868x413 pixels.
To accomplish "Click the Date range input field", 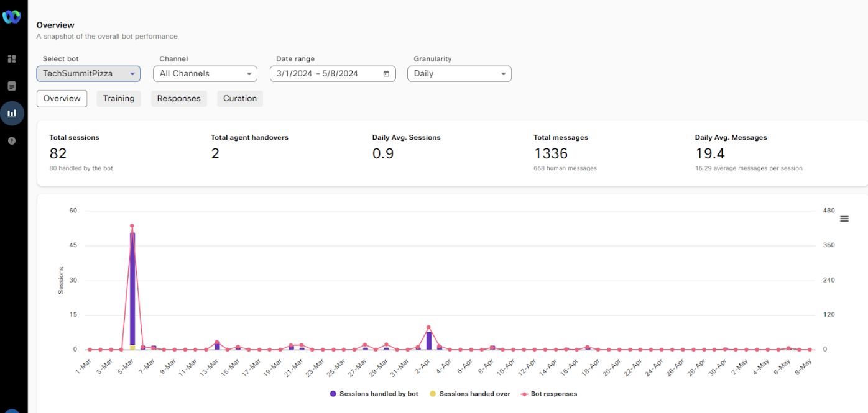I will point(324,74).
